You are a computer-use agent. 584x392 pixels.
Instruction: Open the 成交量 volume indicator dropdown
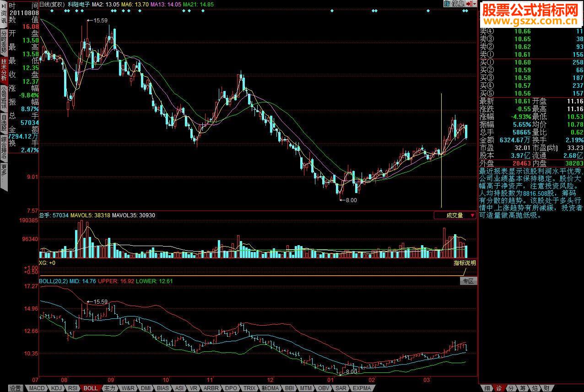[455, 215]
